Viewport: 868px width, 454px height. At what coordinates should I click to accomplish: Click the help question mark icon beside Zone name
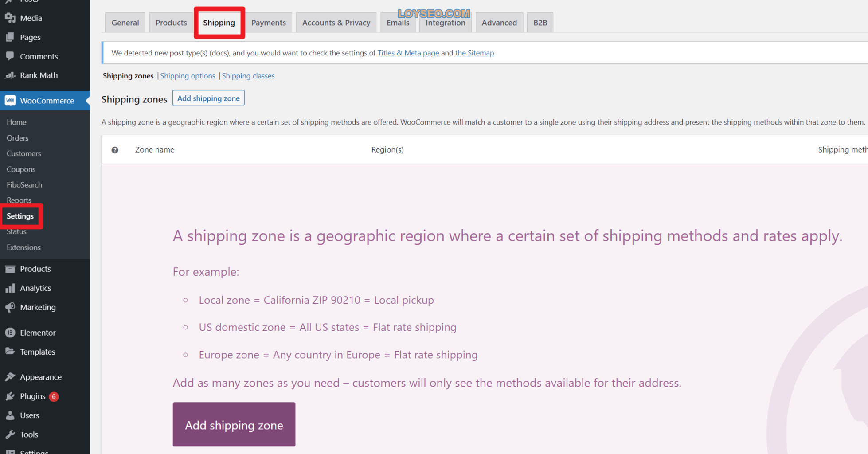115,150
